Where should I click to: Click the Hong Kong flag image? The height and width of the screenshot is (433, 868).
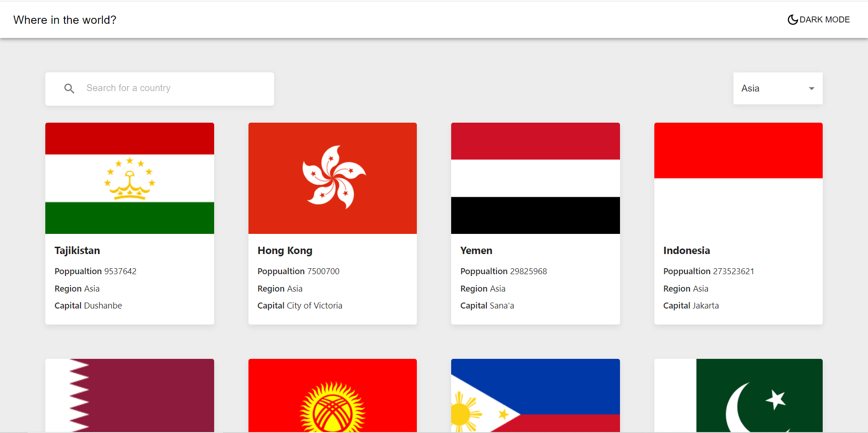point(332,178)
